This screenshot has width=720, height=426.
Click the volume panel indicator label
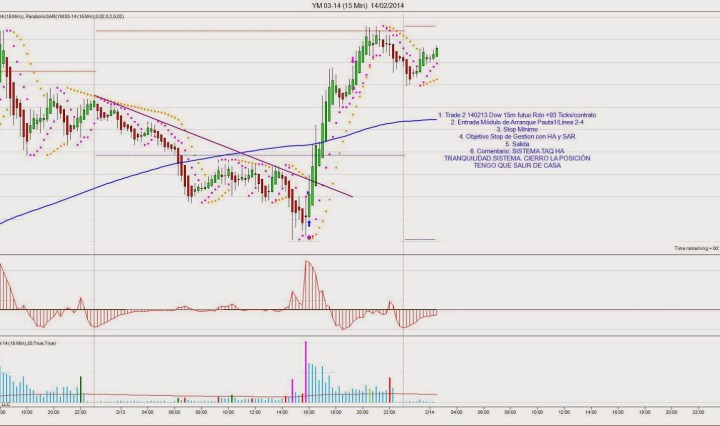pos(28,343)
